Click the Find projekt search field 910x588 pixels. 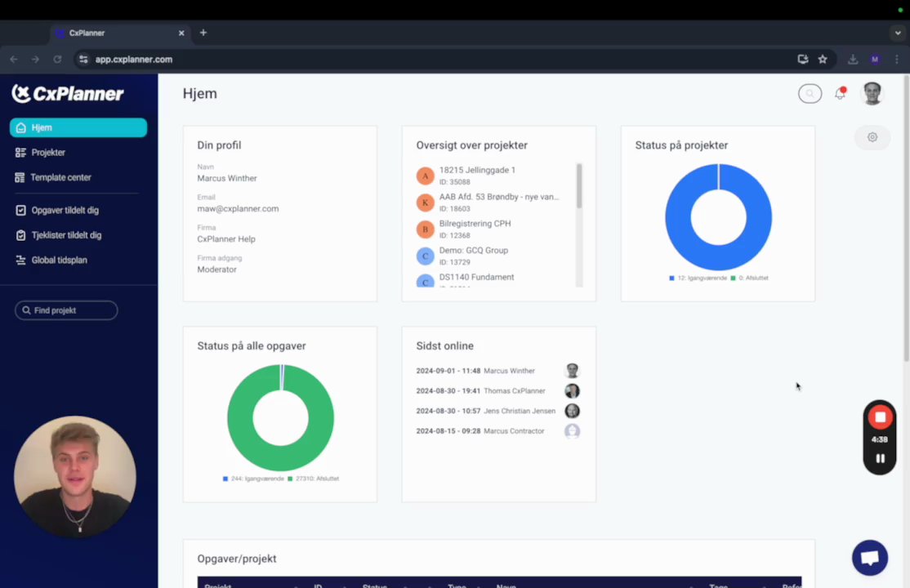(x=66, y=310)
